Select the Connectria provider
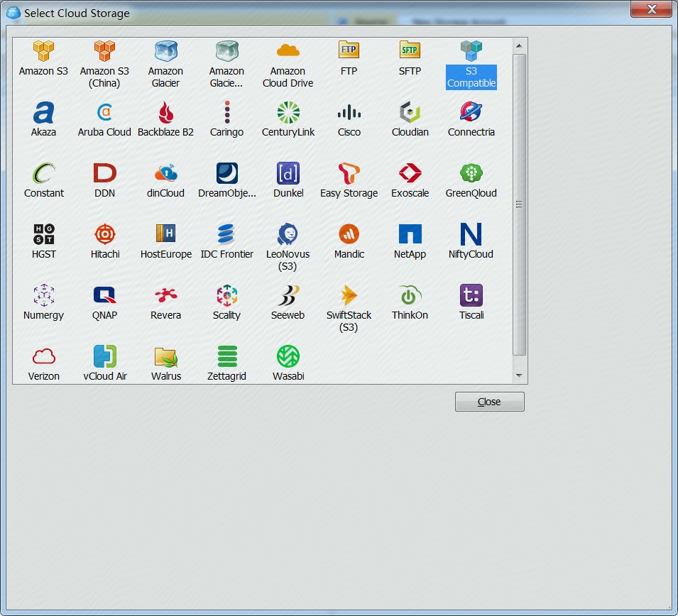Viewport: 678px width, 616px height. tap(471, 112)
